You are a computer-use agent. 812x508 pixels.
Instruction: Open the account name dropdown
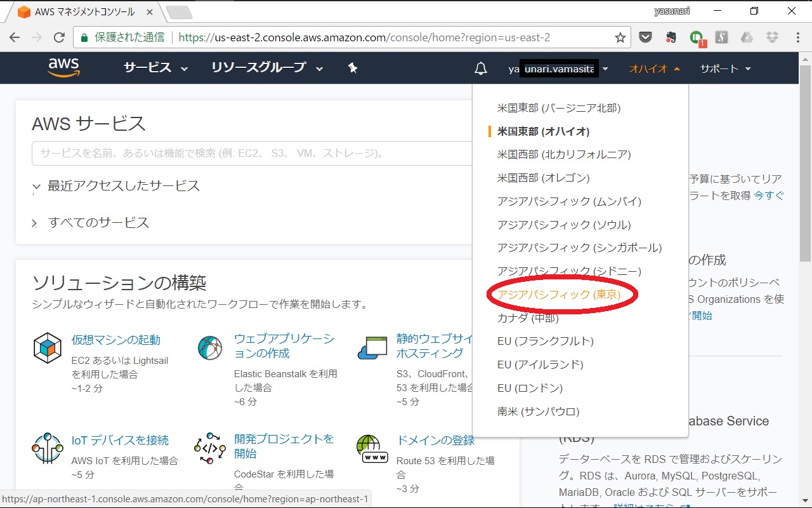pyautogui.click(x=558, y=69)
